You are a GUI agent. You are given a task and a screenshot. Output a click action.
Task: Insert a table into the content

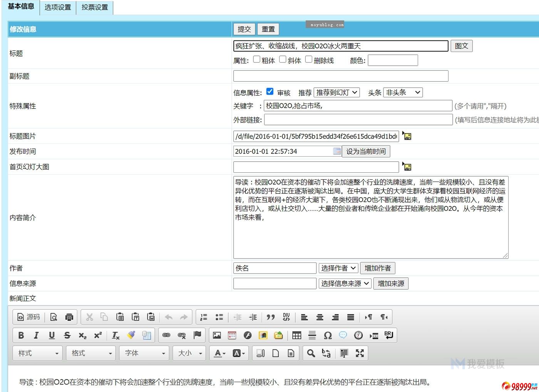tap(296, 335)
